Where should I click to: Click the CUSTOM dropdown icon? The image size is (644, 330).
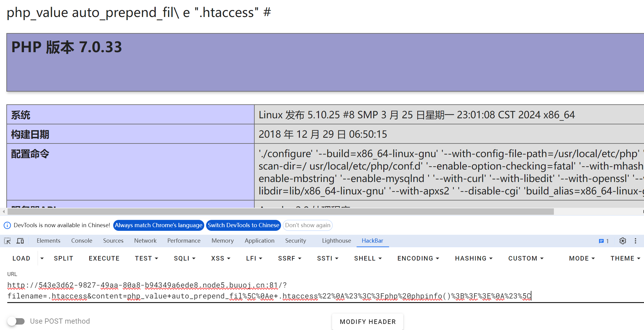tap(544, 258)
